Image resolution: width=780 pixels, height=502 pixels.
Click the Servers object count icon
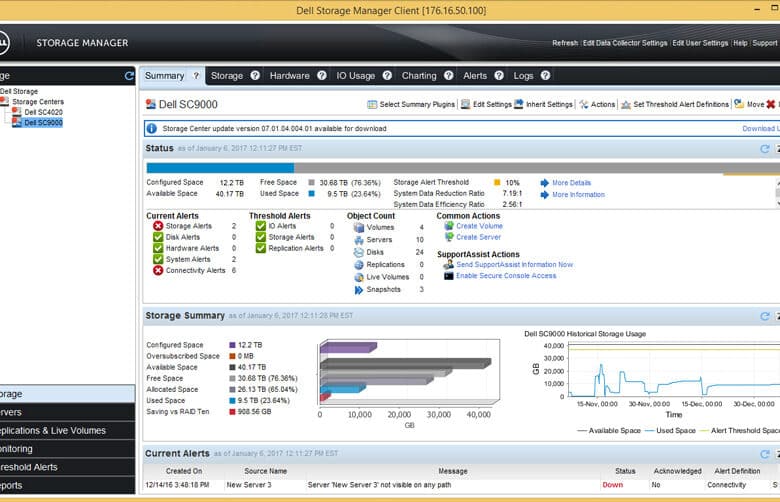click(359, 240)
